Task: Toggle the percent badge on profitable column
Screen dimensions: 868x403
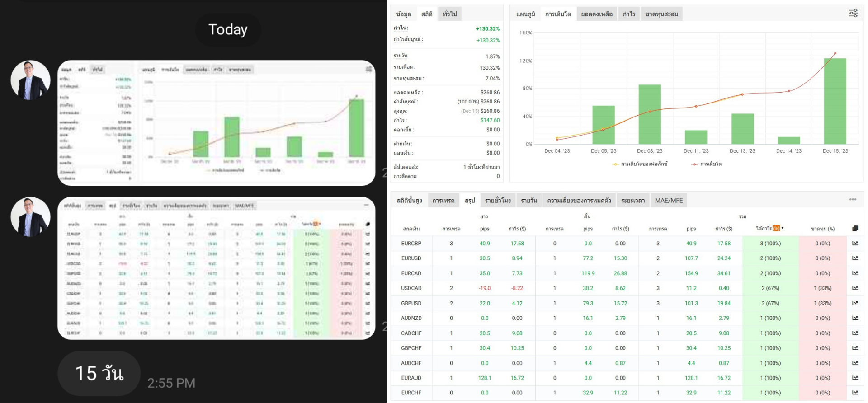Action: [776, 228]
